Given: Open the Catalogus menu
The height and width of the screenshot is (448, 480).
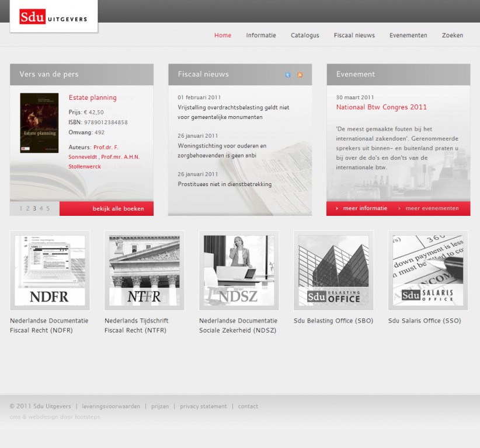Looking at the screenshot, I should 305,36.
